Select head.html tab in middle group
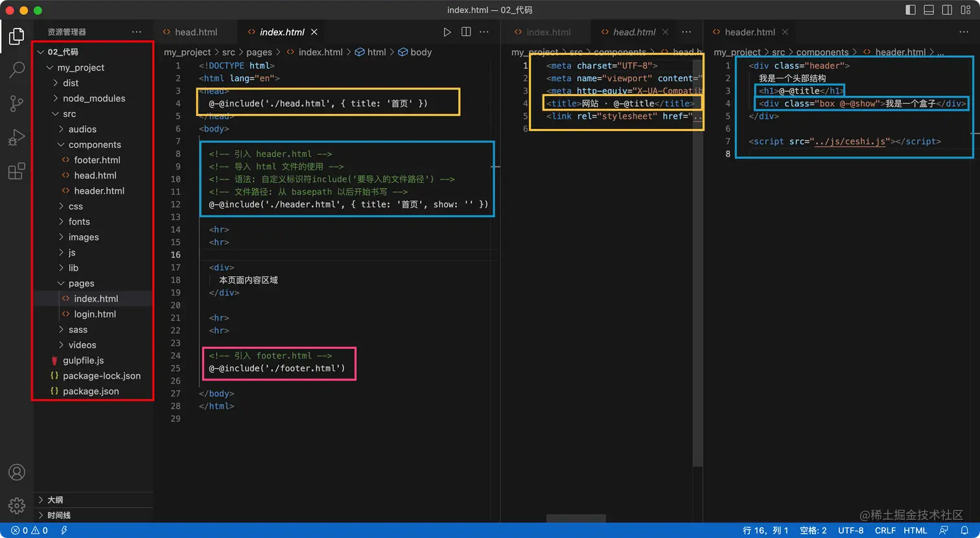Screen dimensions: 980x538 click(634, 32)
